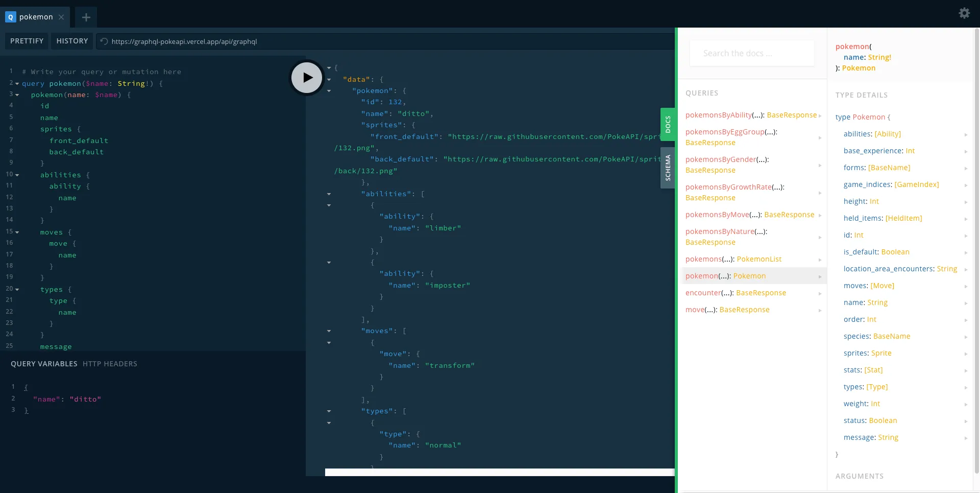
Task: Close the pokemon tab
Action: coord(61,17)
